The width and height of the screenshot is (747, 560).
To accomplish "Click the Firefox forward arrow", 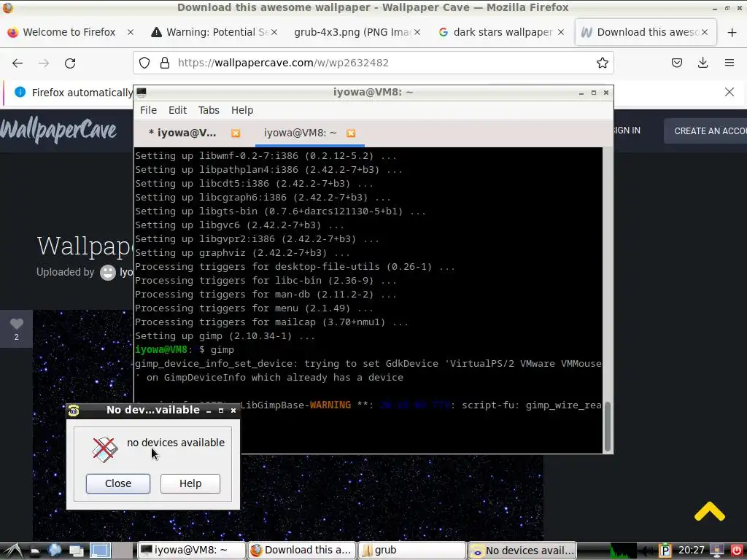I will pos(44,63).
